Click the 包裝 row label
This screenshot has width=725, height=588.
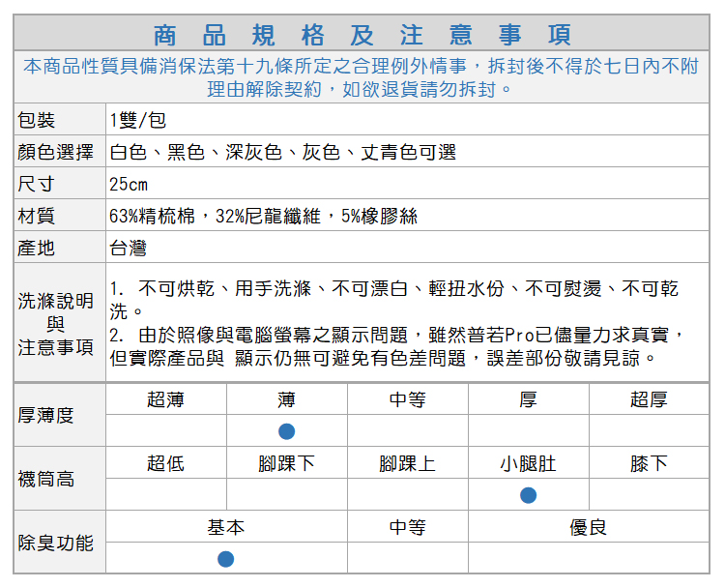[37, 120]
